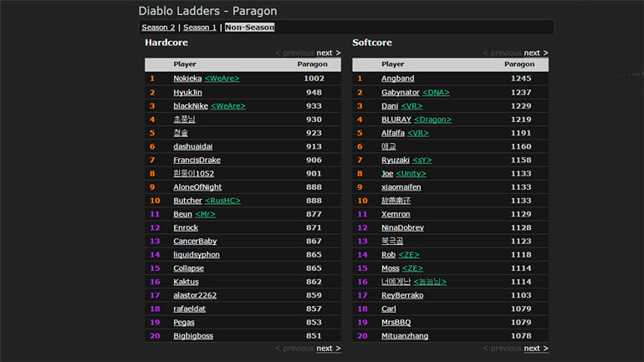Open player Nokieka's profile

point(187,79)
